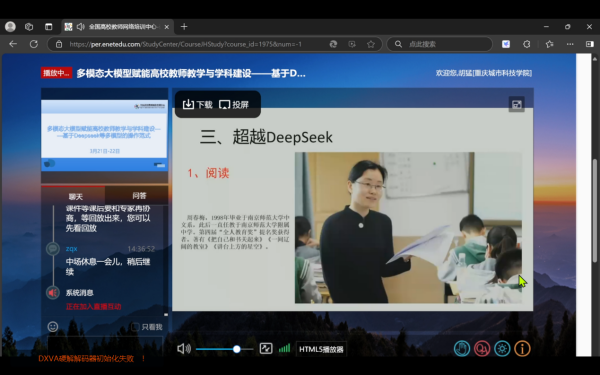Open the emoji smiley picker
The image size is (600, 375).
point(53,326)
